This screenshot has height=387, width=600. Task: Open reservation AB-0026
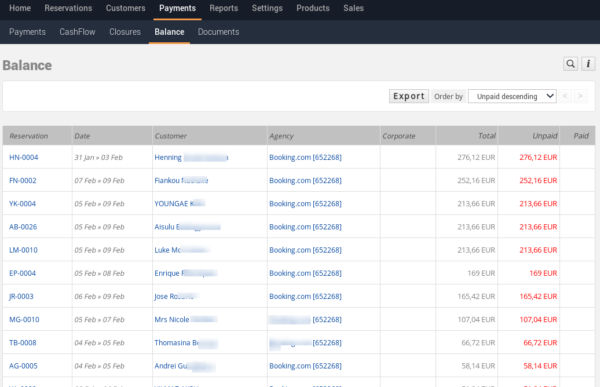point(23,227)
